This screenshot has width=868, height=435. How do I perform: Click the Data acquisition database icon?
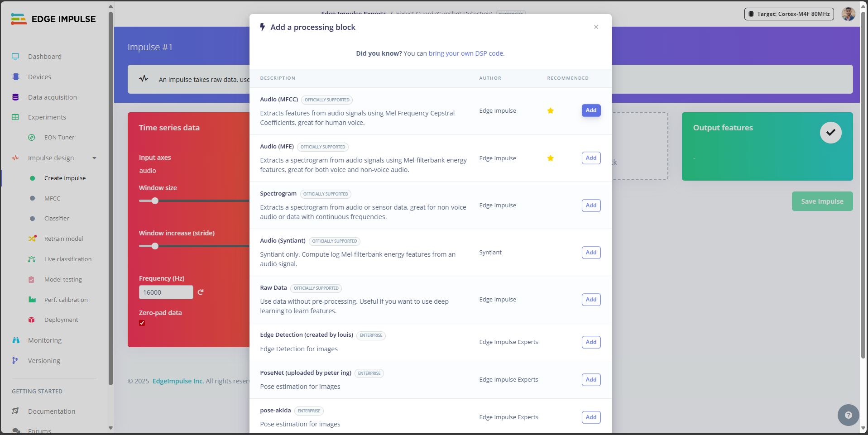pyautogui.click(x=15, y=97)
